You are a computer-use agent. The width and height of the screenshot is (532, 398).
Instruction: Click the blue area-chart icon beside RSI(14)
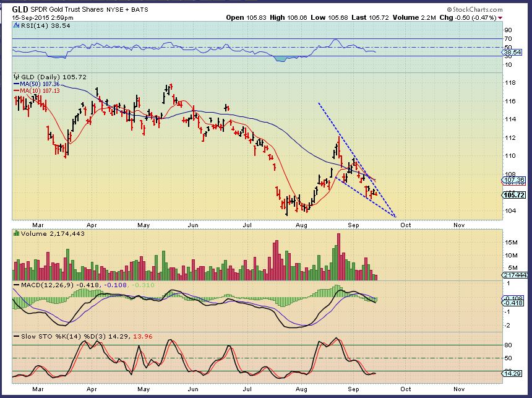coord(16,27)
